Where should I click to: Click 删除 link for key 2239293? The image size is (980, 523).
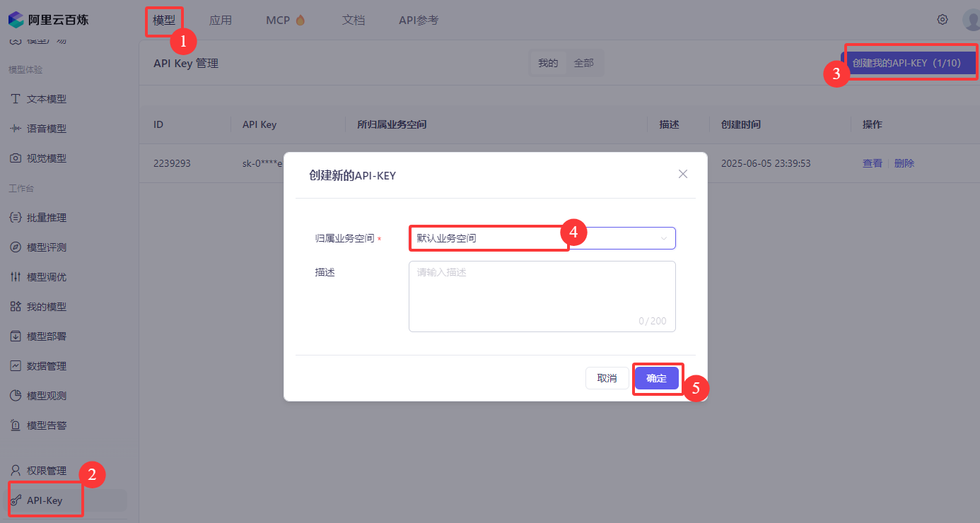pyautogui.click(x=904, y=163)
